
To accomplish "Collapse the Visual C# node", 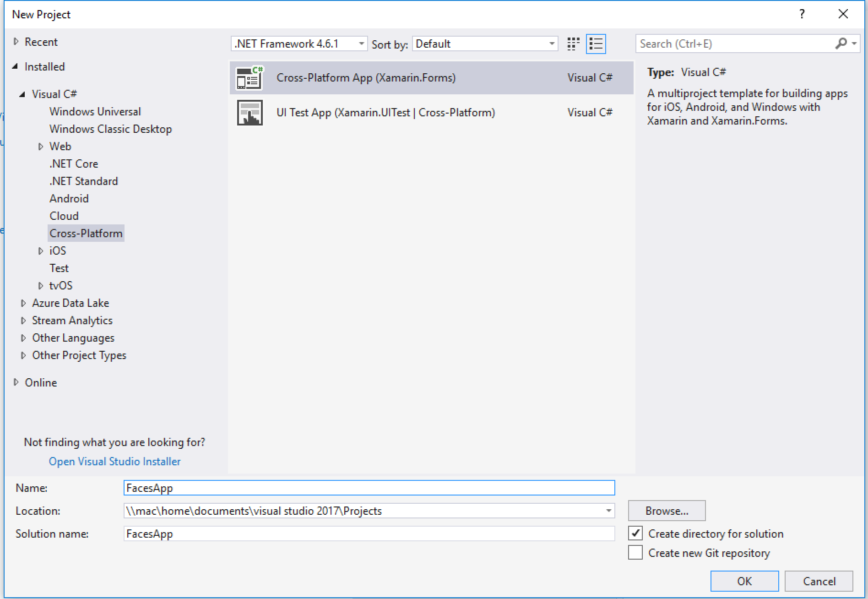I will tap(22, 94).
